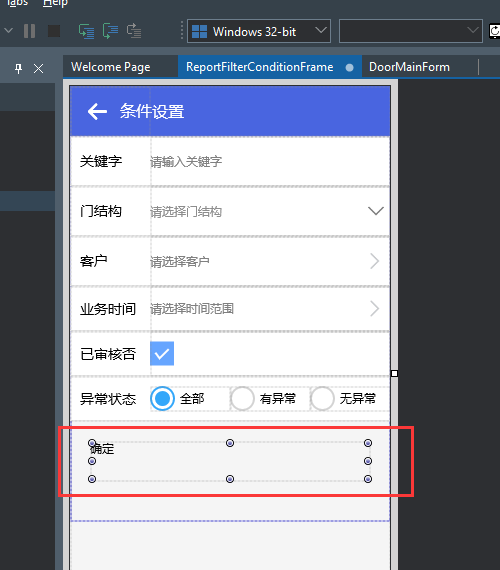The image size is (500, 570).
Task: Select the 无异常 radio button
Action: (x=322, y=398)
